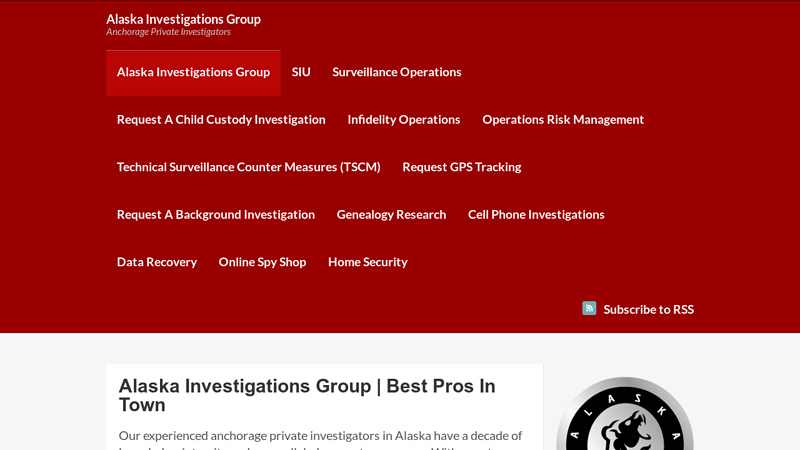Image resolution: width=800 pixels, height=450 pixels.
Task: Navigate to Infidelity Operations
Action: point(404,120)
